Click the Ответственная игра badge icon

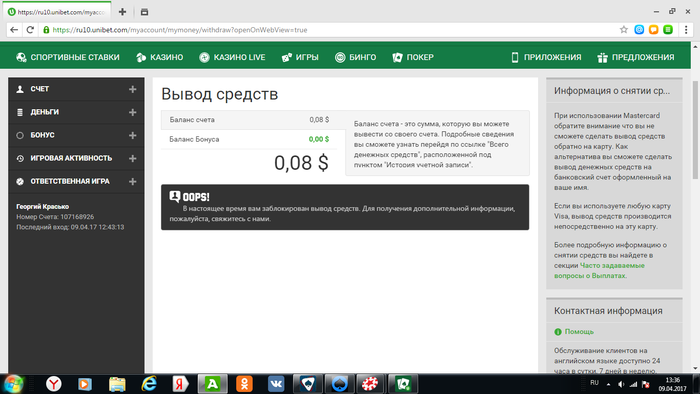pos(20,182)
